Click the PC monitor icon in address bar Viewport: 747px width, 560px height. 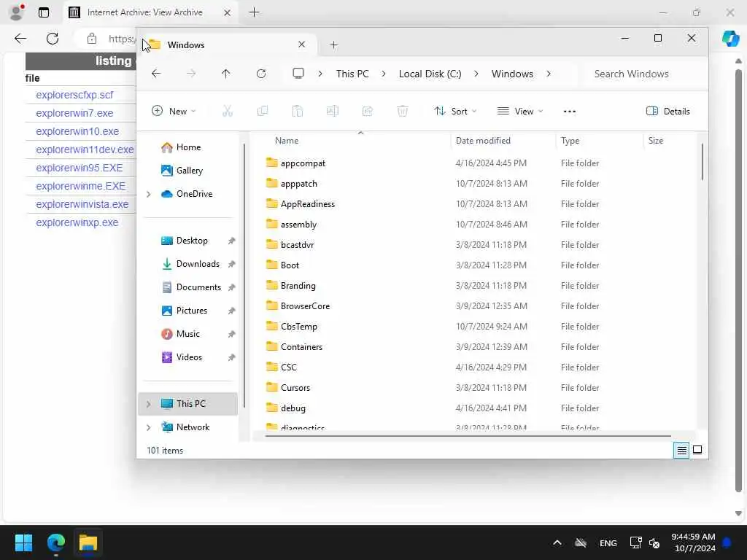pos(298,74)
